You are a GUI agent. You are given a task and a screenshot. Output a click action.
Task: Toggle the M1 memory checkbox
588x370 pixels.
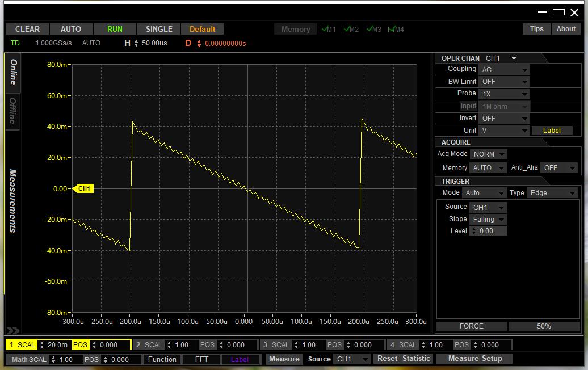324,30
